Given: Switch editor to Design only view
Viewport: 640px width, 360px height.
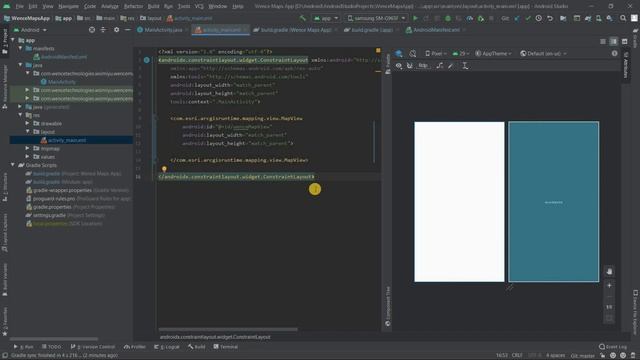Looking at the screenshot, I should click(624, 41).
